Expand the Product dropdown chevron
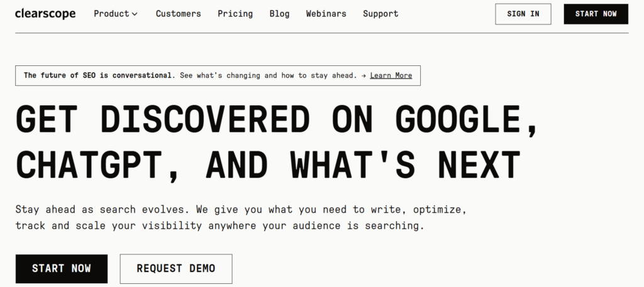This screenshot has width=644, height=287. click(135, 14)
